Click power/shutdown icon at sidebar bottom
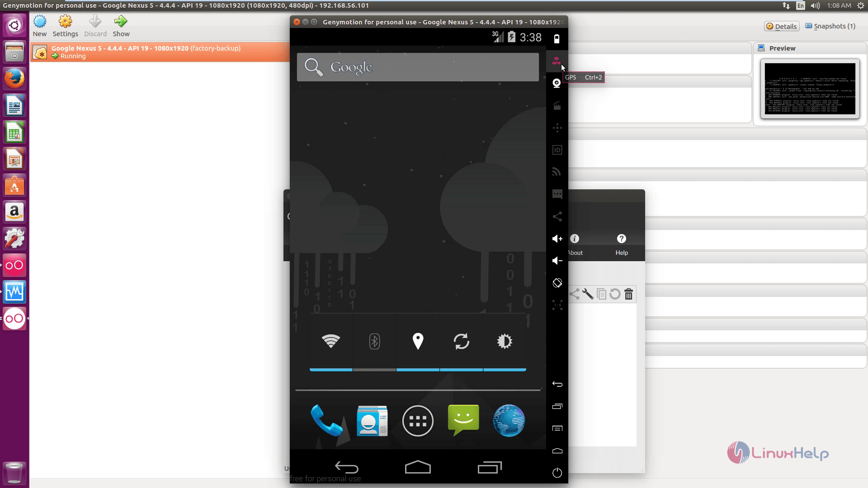The width and height of the screenshot is (868, 488). coord(557,473)
